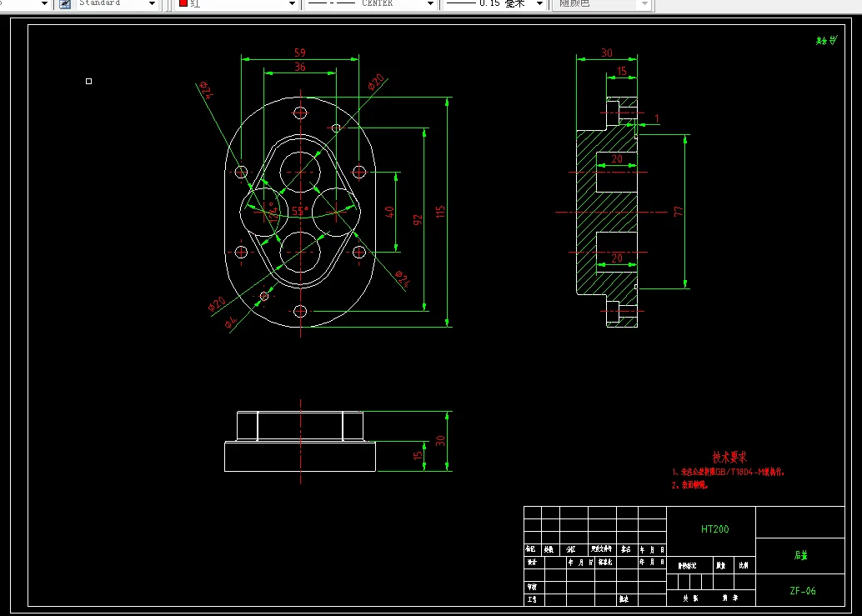Screen dimensions: 862x616
Task: Select the 15 dimension atop section view
Action: click(x=622, y=71)
